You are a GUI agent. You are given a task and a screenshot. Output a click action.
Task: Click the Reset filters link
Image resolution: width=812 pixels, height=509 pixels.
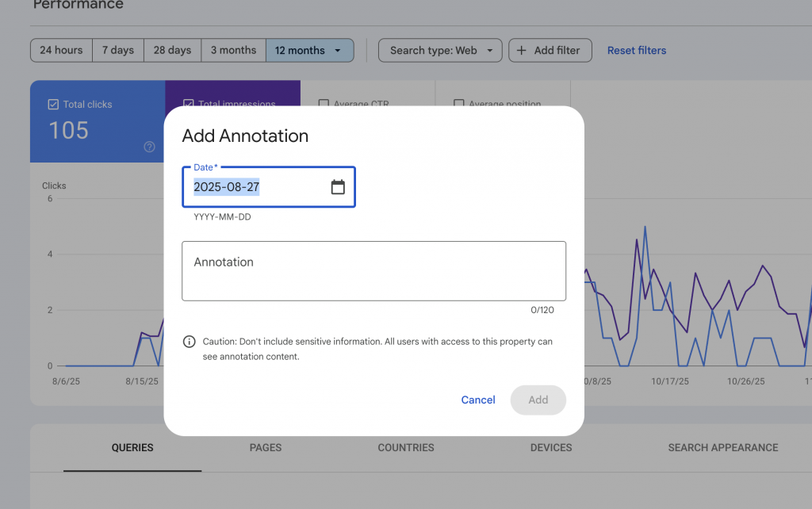[637, 50]
